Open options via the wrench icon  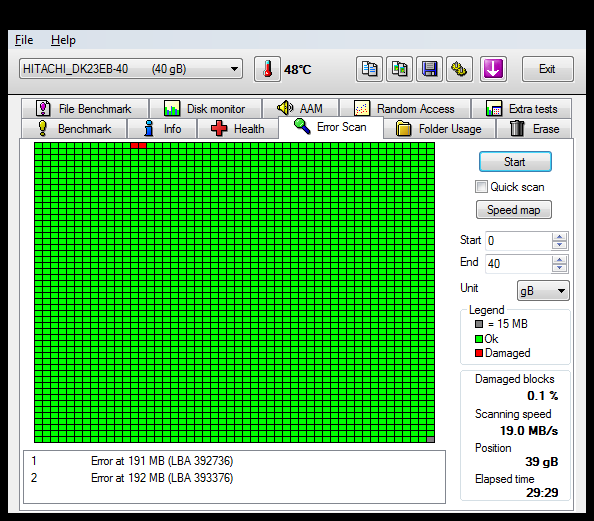click(459, 69)
